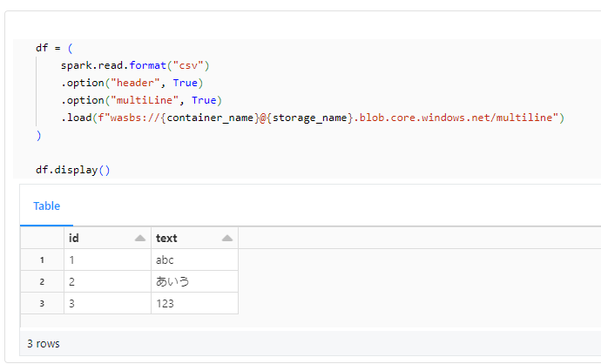Image resolution: width=601 pixels, height=364 pixels.
Task: Click cell containing 123
Action: tap(195, 303)
